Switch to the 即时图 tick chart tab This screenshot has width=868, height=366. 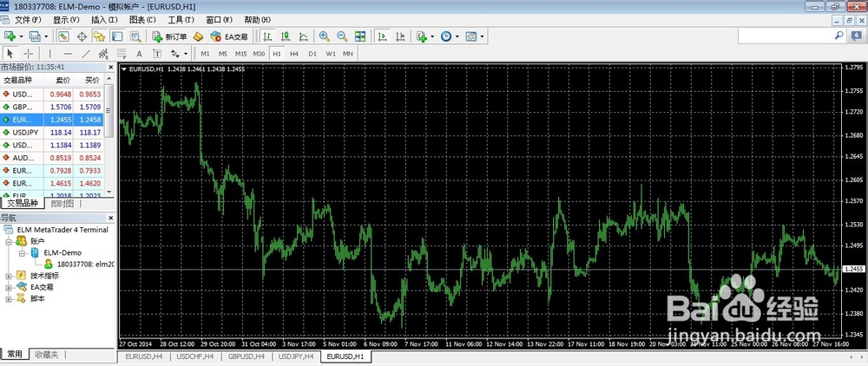tap(62, 204)
